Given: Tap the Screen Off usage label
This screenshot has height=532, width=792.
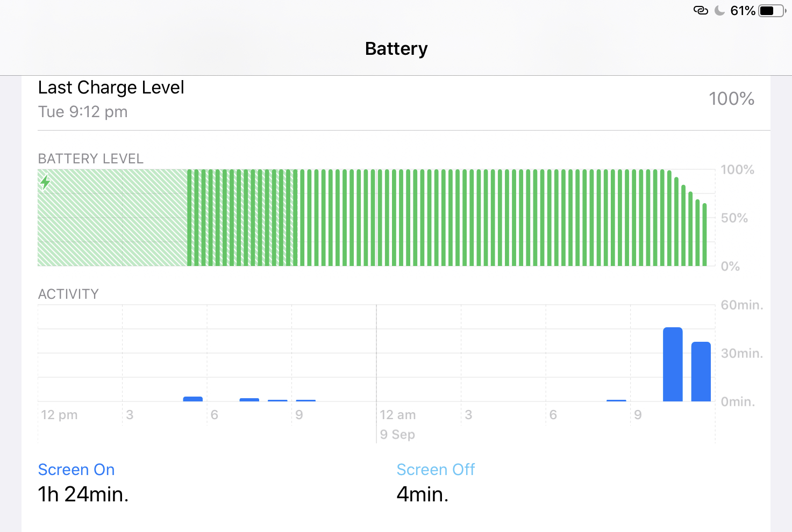Looking at the screenshot, I should pyautogui.click(x=436, y=470).
